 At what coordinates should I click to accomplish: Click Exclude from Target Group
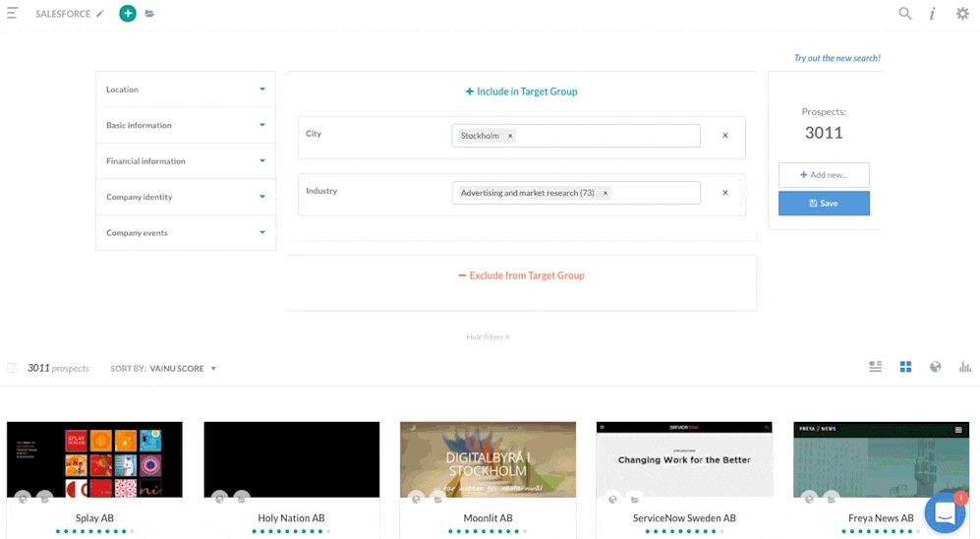click(521, 276)
